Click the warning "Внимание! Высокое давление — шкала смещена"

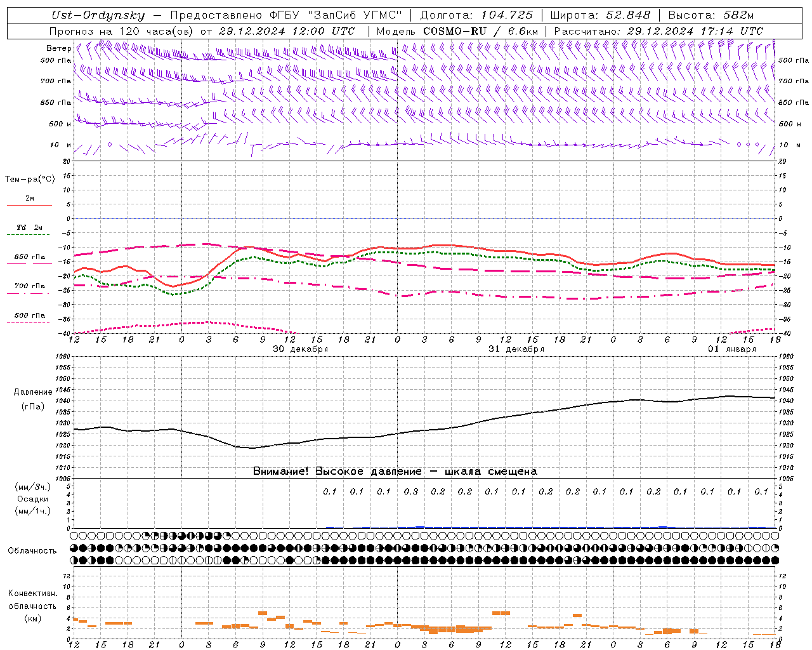point(395,471)
